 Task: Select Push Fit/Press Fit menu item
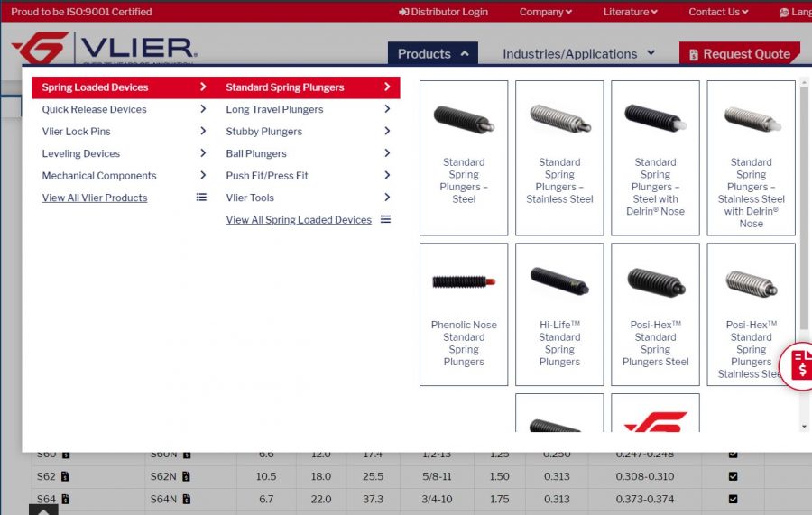point(308,176)
